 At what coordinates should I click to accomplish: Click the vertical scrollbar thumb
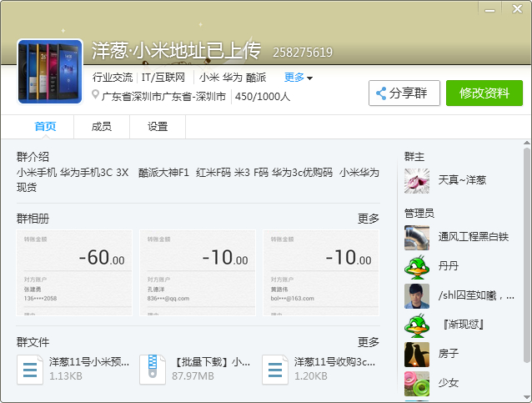pos(526,255)
